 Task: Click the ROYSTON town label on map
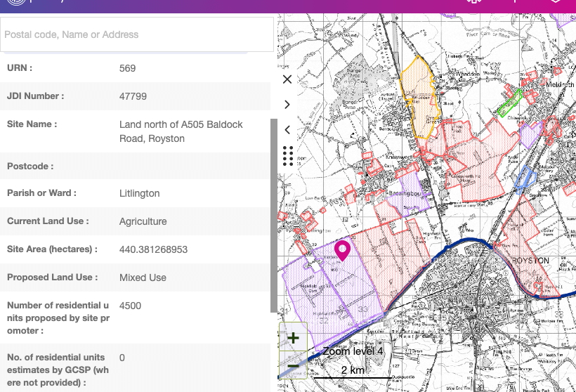click(531, 261)
